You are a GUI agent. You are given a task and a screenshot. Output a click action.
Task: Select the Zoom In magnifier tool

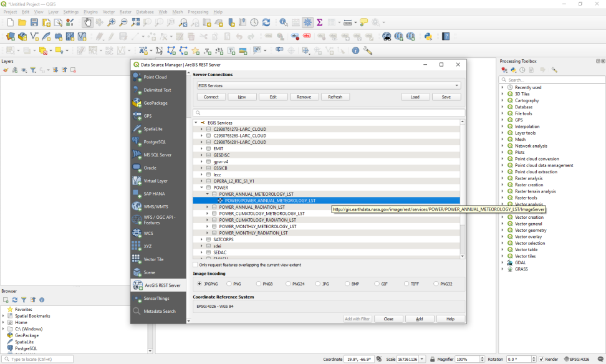[x=112, y=22]
